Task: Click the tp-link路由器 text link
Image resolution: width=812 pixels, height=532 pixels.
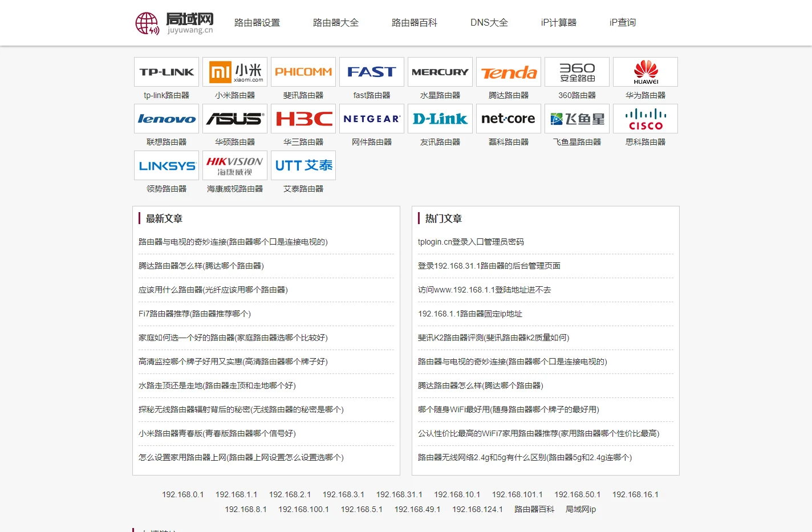Action: click(x=167, y=95)
